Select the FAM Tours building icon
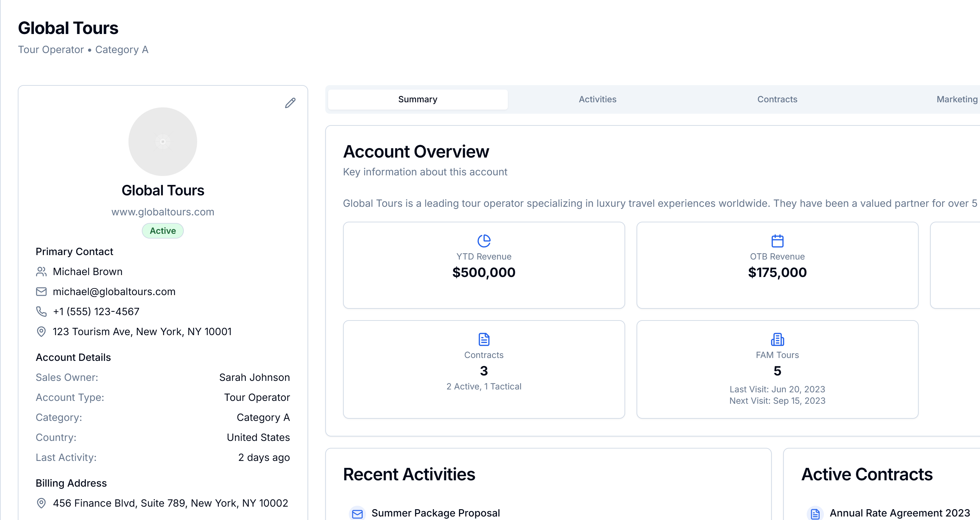The height and width of the screenshot is (520, 980). point(777,339)
